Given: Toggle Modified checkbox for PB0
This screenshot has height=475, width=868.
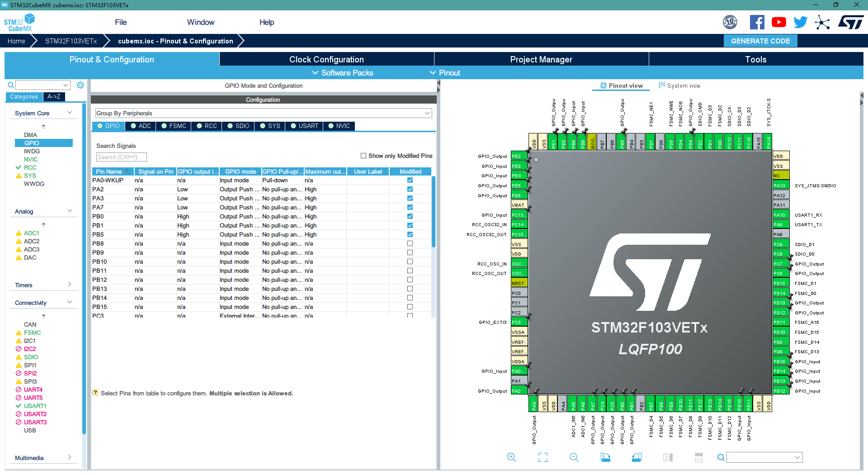Looking at the screenshot, I should 410,216.
